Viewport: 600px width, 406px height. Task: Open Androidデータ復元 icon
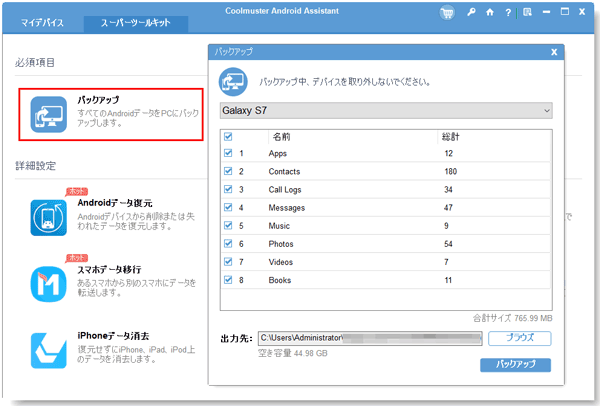coord(49,218)
